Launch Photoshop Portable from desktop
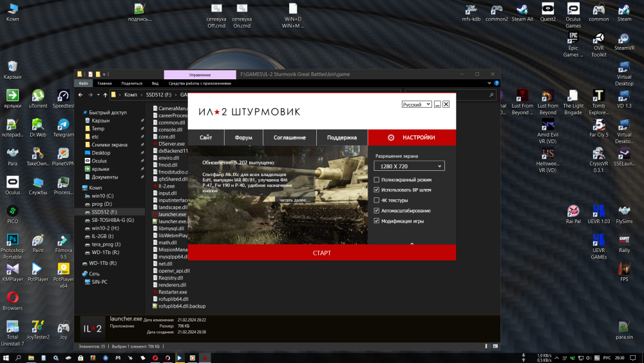 coord(13,246)
